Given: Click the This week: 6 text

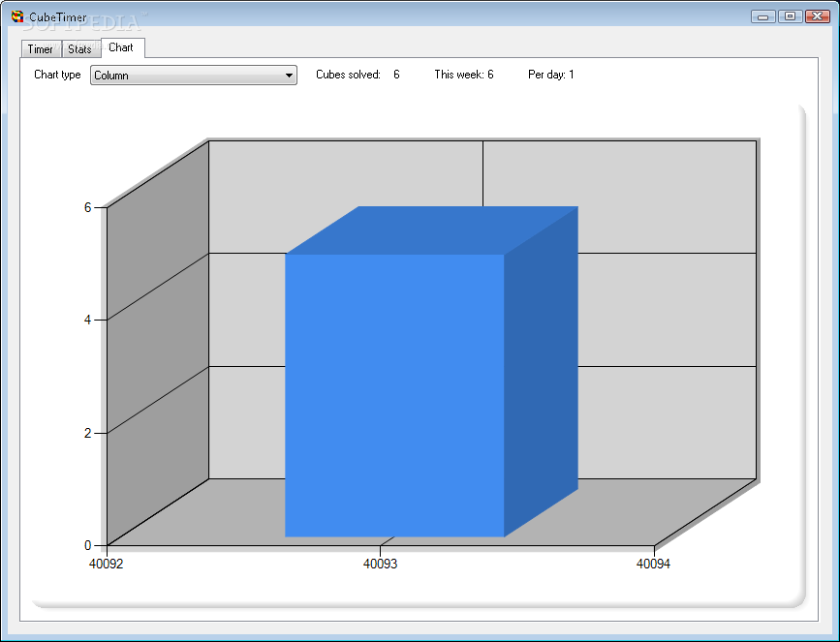Looking at the screenshot, I should (464, 75).
